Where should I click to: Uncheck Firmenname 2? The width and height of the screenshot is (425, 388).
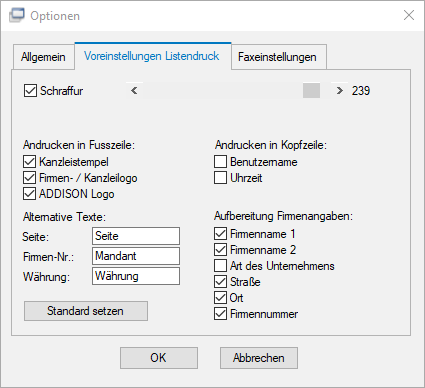tap(220, 250)
